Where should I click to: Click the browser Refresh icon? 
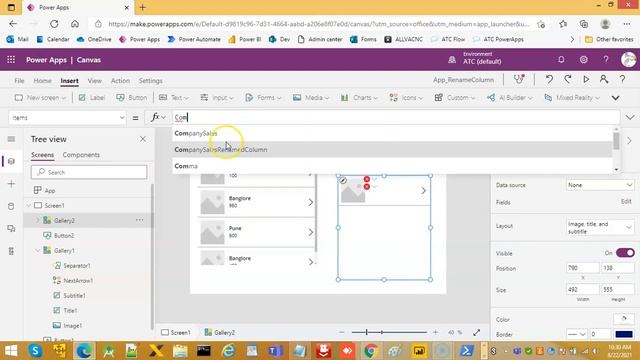pyautogui.click(x=54, y=24)
